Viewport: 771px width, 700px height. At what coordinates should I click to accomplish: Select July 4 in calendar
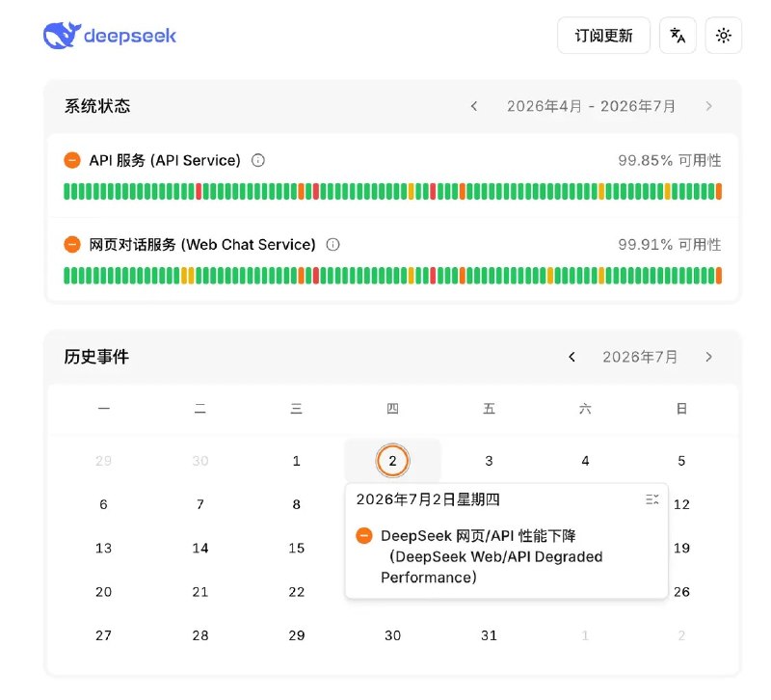585,461
